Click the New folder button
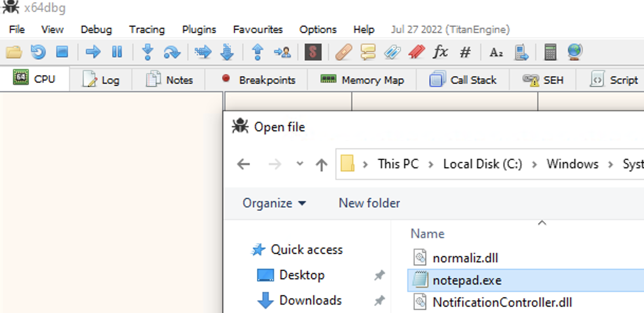The width and height of the screenshot is (644, 313). [x=369, y=203]
